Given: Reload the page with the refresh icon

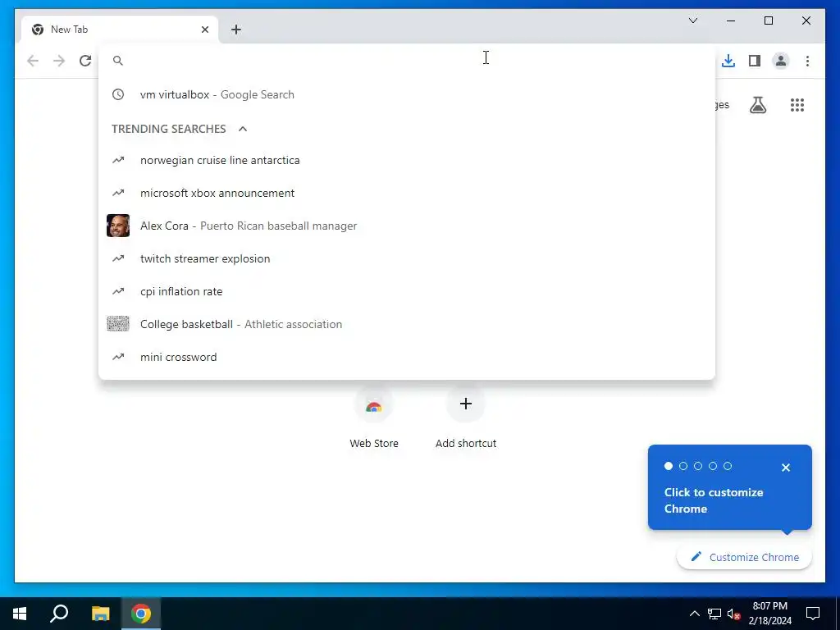Looking at the screenshot, I should click(85, 61).
